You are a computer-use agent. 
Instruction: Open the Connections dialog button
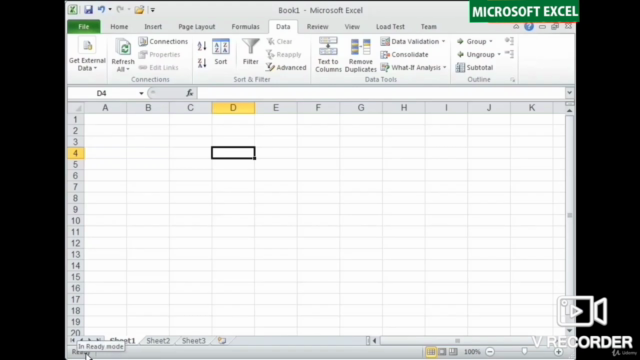coord(163,41)
